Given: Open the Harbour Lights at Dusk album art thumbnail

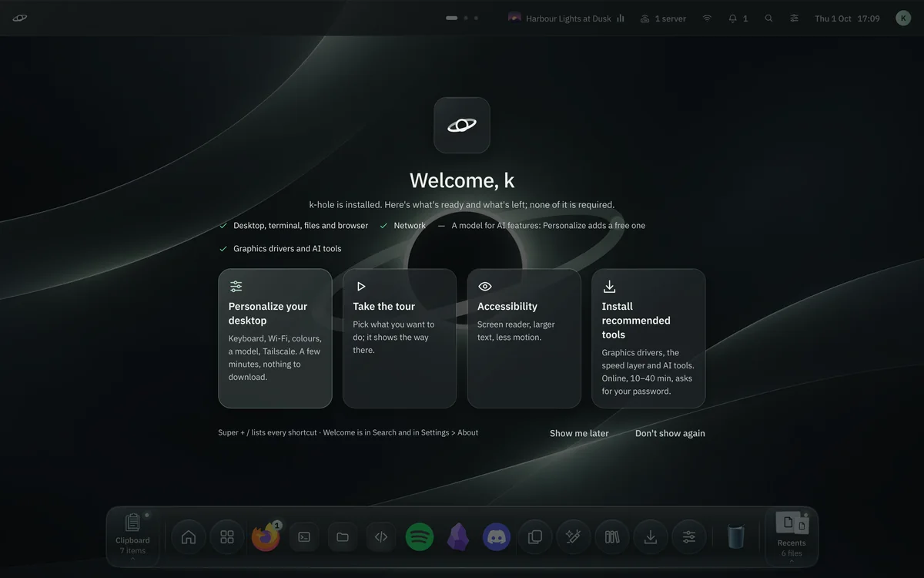Looking at the screenshot, I should [515, 18].
